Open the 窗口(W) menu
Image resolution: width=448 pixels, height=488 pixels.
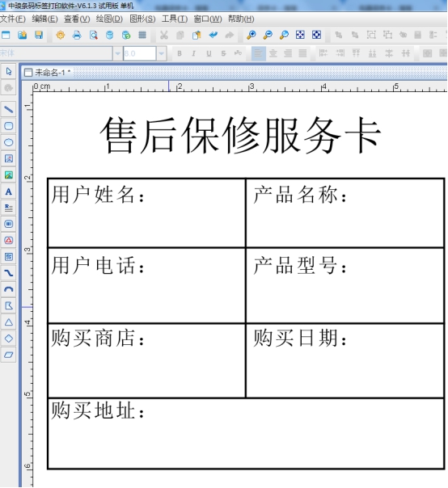pos(208,19)
